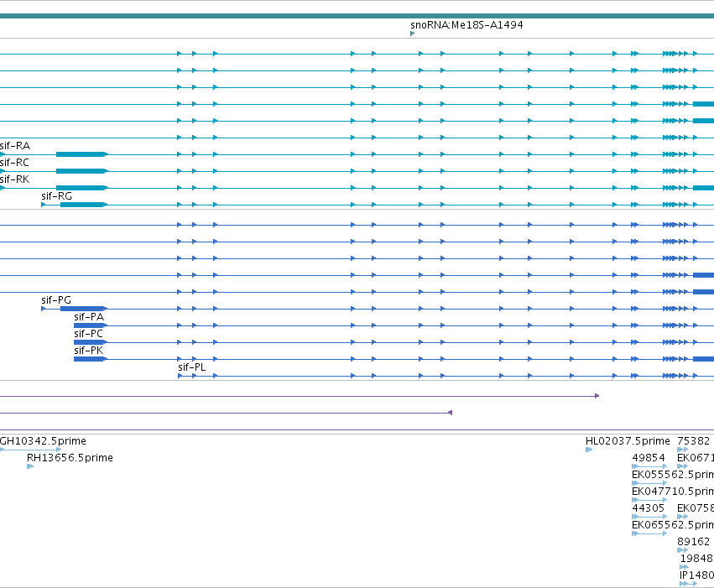Select the small snoRNA arrow glyph under its label
The image size is (714, 588).
412,34
